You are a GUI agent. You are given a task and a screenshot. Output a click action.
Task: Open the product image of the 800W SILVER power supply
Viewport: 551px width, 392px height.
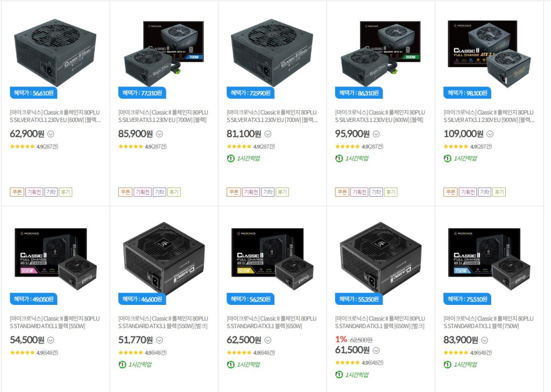point(380,51)
